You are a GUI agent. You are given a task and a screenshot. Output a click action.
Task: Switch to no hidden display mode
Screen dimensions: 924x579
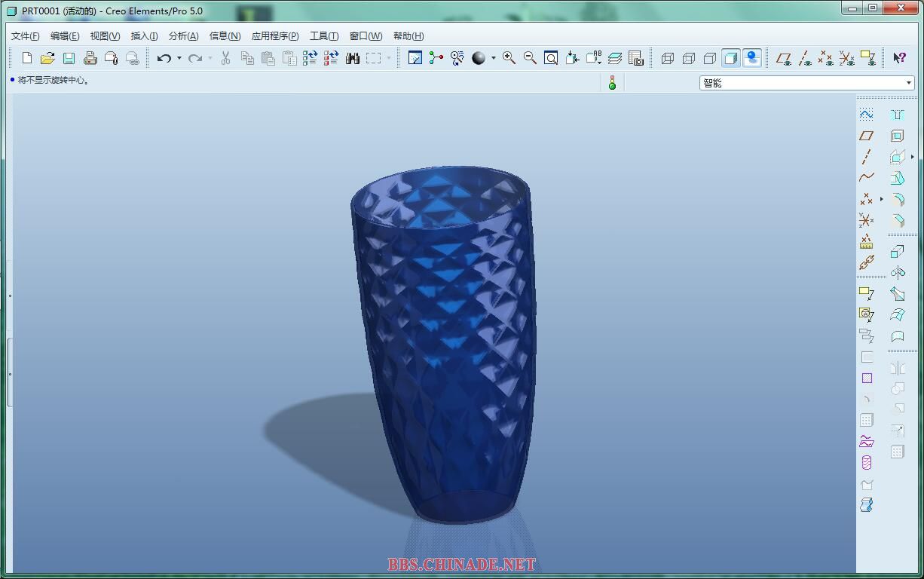coord(709,58)
